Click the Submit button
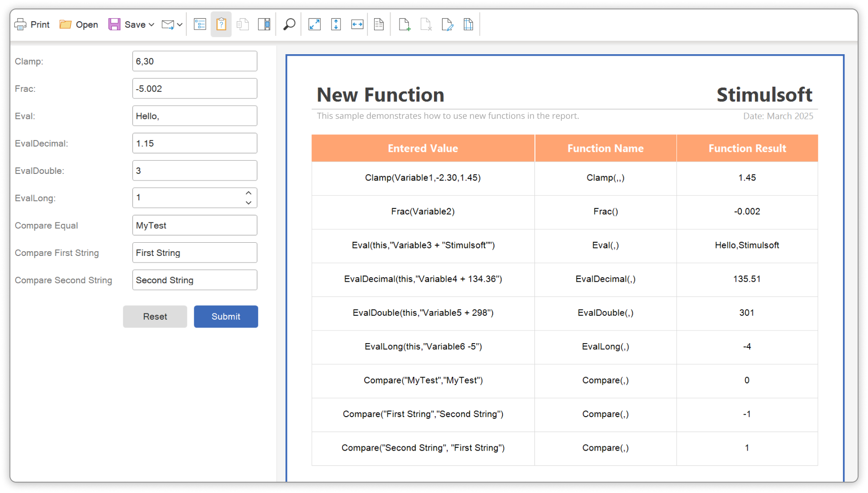 pos(226,317)
